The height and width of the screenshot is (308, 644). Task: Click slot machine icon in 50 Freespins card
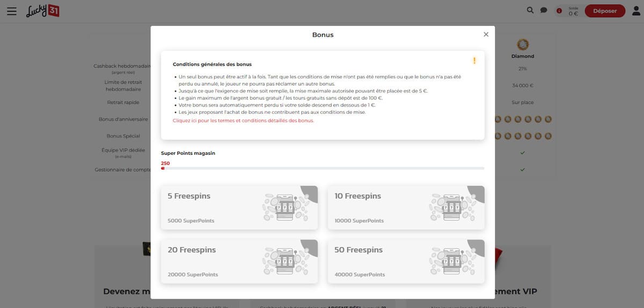click(x=451, y=260)
